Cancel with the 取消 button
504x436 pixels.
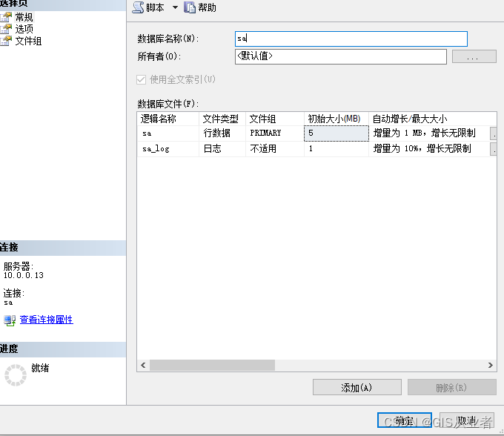pos(467,420)
